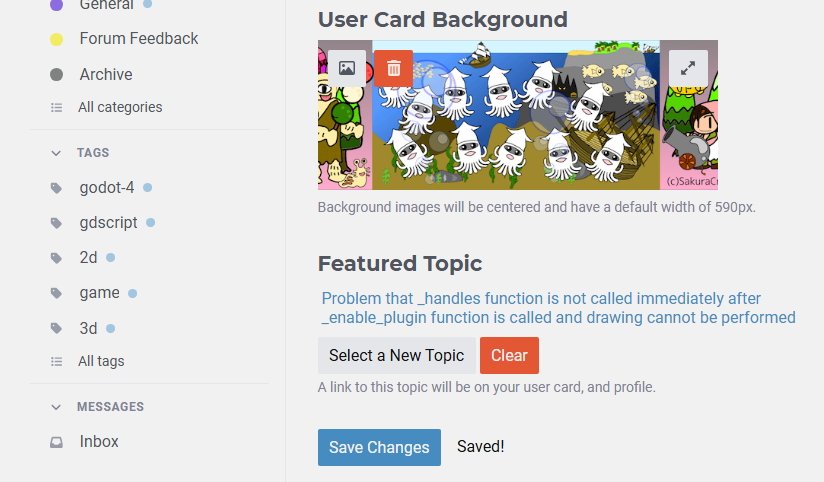Screen dimensions: 824x482
Task: Open the Forum Feedback category
Action: click(139, 39)
